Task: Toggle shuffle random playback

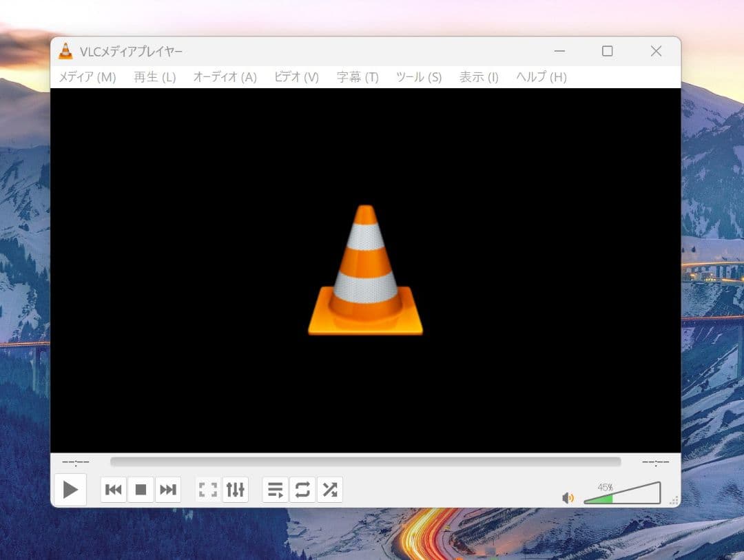Action: coord(330,490)
